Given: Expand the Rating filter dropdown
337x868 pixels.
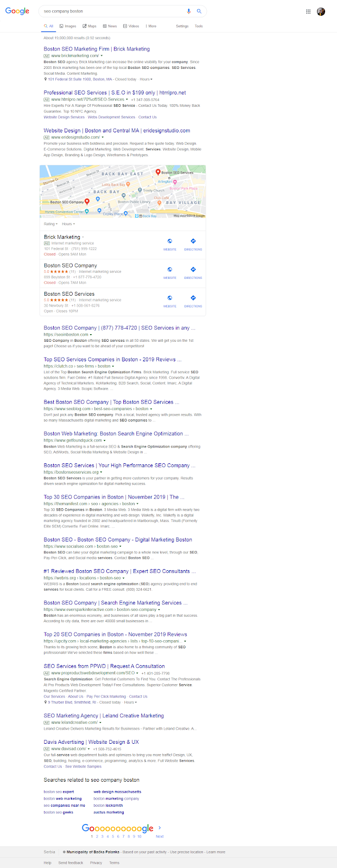Looking at the screenshot, I should pyautogui.click(x=50, y=224).
